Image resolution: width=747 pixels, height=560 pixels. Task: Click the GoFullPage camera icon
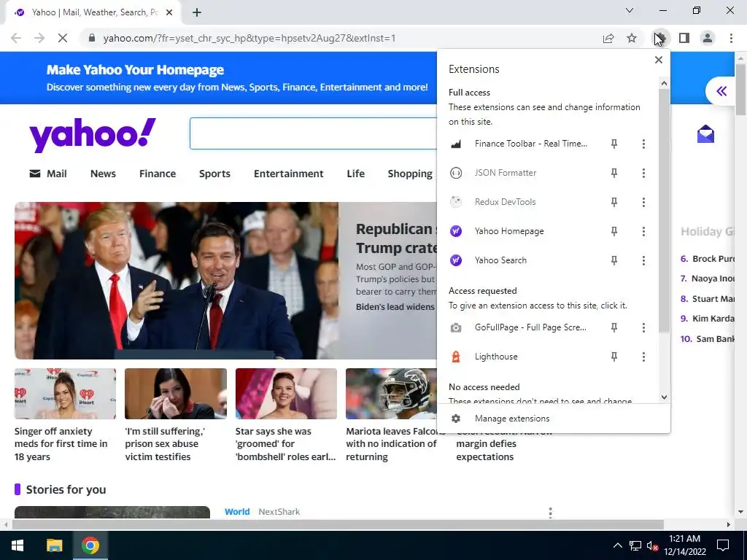click(x=456, y=327)
